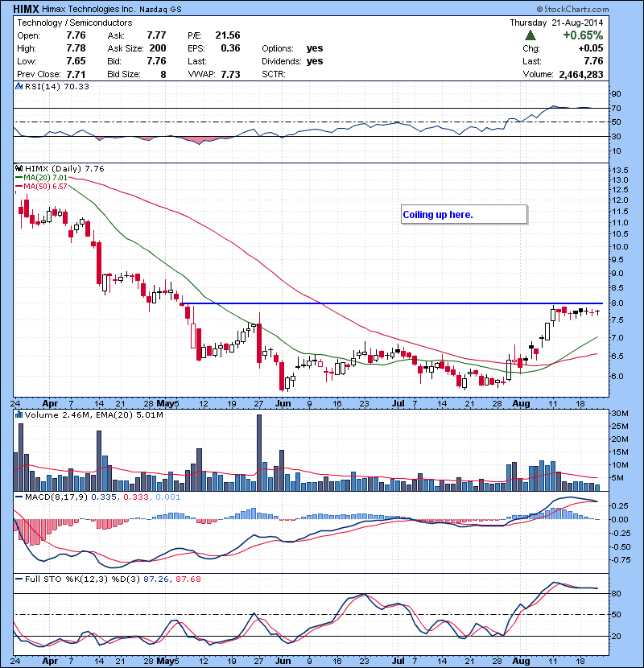Click the candlestick icon next to HIMX (Daily)
Screen dimensions: 644x668
[x=19, y=168]
